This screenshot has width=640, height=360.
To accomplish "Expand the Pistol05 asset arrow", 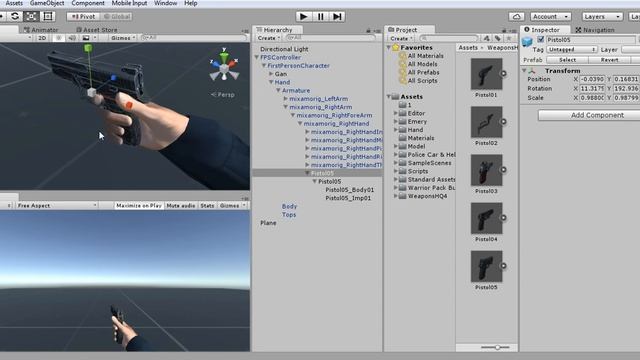I will point(503,266).
